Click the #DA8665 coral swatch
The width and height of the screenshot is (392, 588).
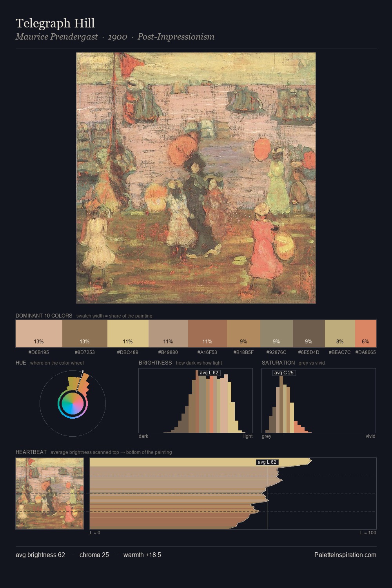[x=366, y=334]
